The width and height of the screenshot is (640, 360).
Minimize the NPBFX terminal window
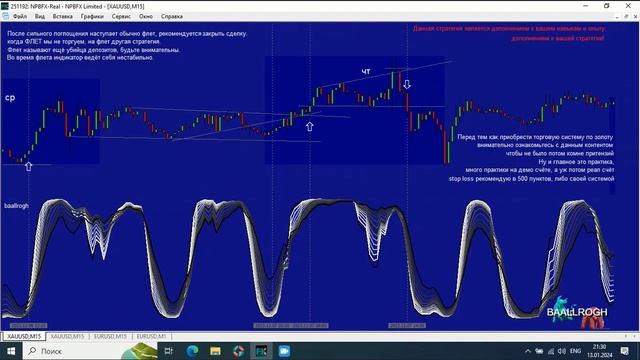pos(586,6)
